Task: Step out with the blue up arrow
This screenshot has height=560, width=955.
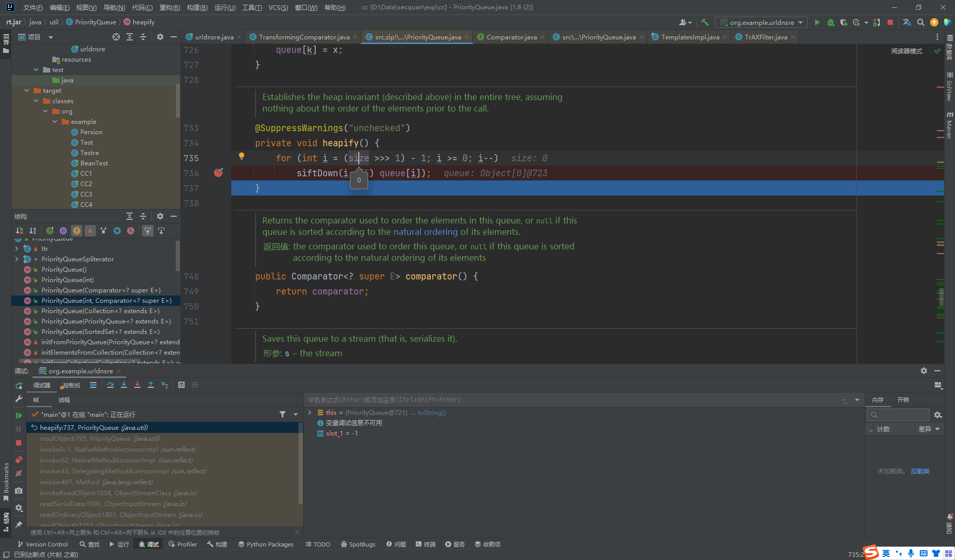Action: (151, 385)
